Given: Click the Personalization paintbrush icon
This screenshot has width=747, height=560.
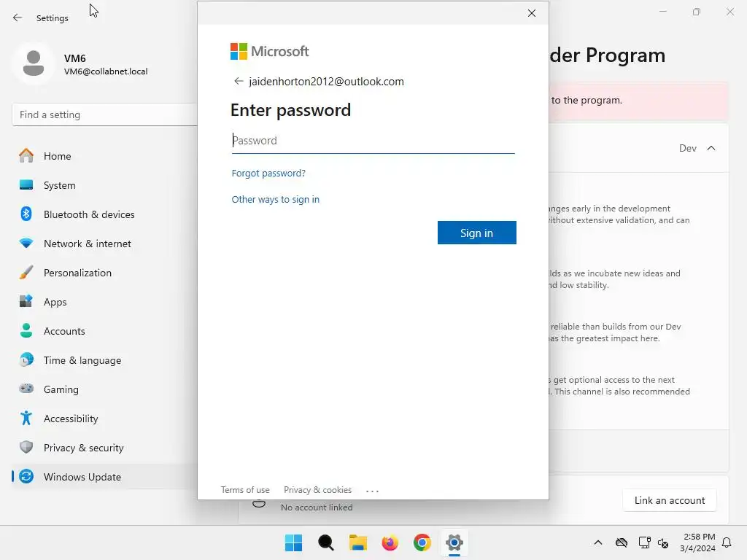Looking at the screenshot, I should coord(26,273).
